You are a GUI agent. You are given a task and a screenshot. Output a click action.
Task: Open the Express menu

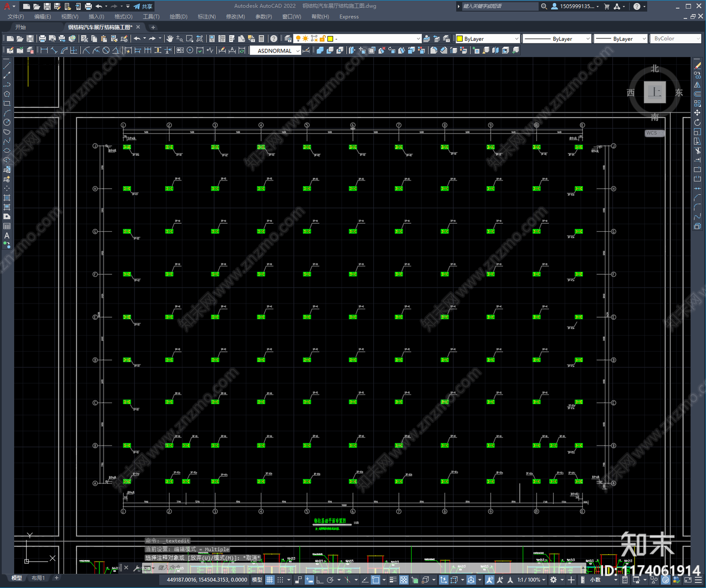point(349,17)
